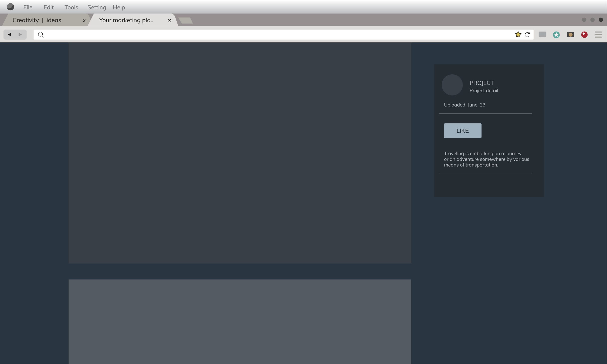The image size is (607, 364).
Task: Open the Help menu
Action: pyautogui.click(x=119, y=7)
